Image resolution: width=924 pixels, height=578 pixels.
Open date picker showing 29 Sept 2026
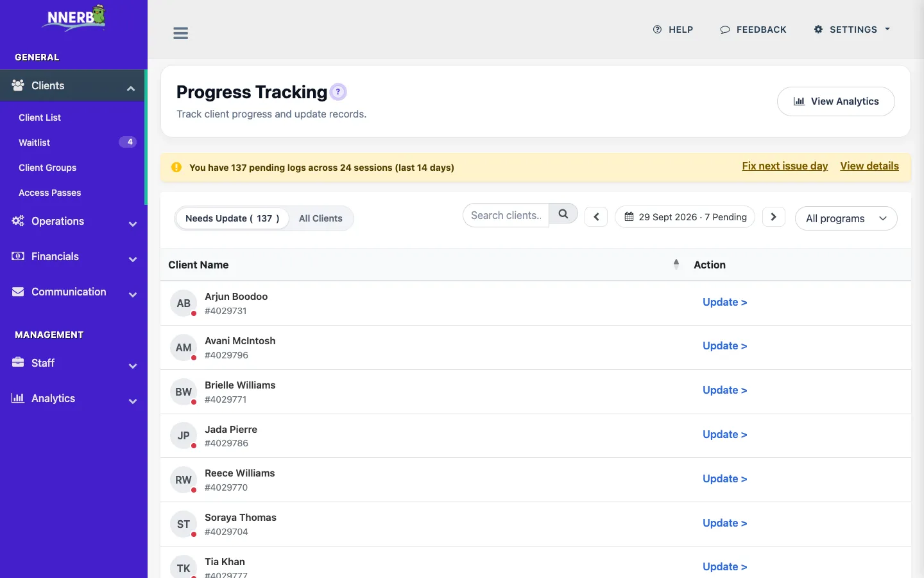pos(685,217)
